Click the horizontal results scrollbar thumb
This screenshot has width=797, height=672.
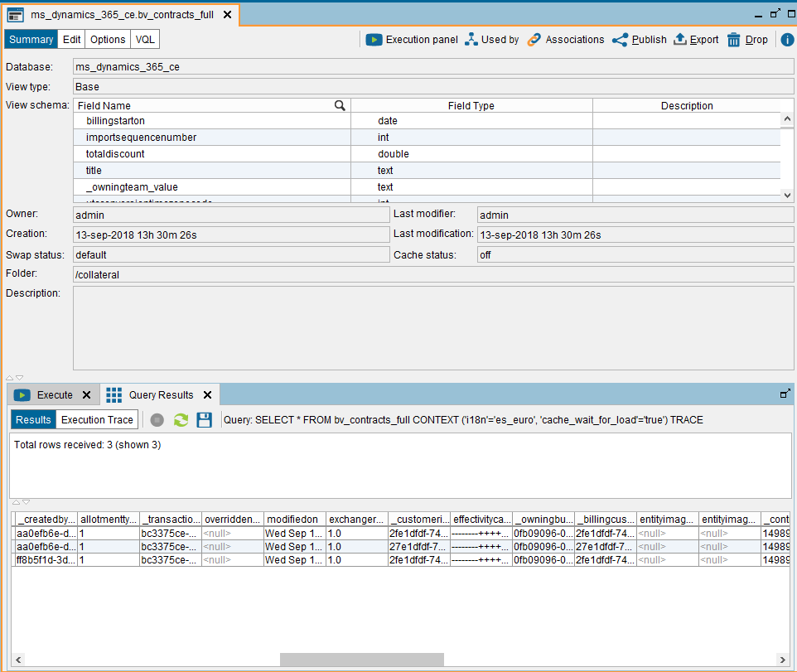pos(362,660)
